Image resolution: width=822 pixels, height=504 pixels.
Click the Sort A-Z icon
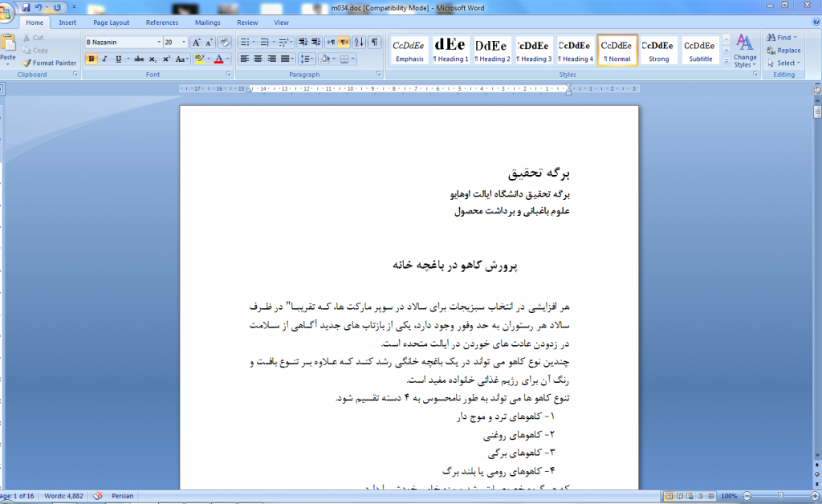coord(358,43)
